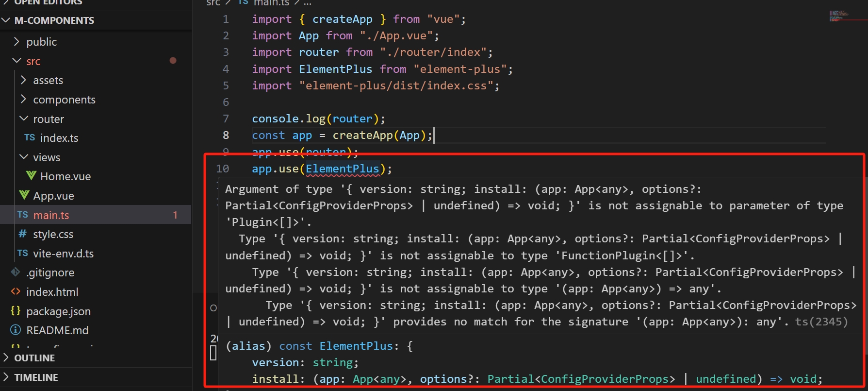The height and width of the screenshot is (391, 868).
Task: Click the main.ts breadcrumb in editor path
Action: pyautogui.click(x=271, y=3)
